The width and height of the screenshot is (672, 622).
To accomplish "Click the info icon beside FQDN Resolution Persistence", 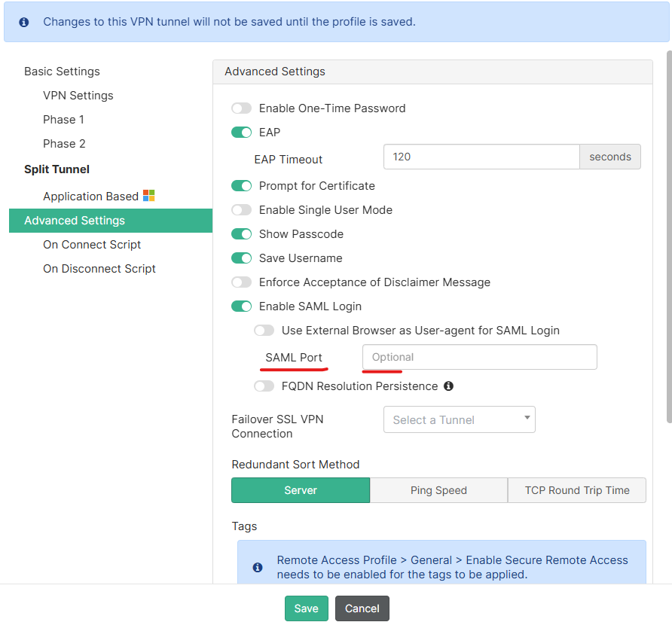I will pyautogui.click(x=448, y=386).
